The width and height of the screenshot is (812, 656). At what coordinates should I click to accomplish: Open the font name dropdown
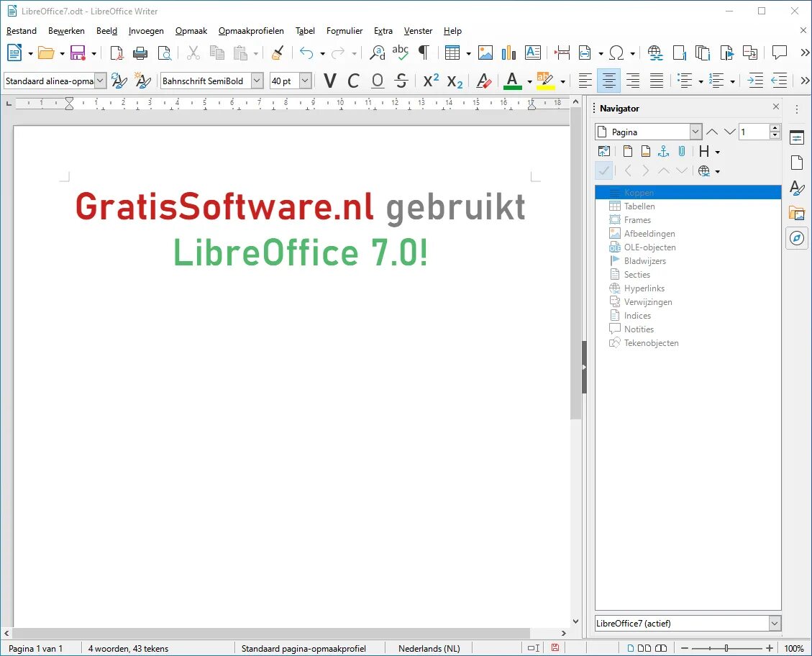pos(257,81)
